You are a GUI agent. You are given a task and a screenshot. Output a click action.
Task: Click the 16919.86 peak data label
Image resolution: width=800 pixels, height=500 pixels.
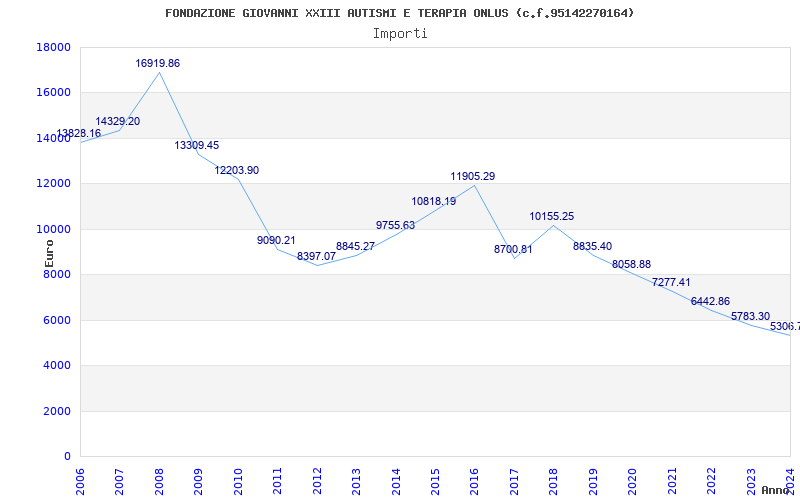[x=158, y=63]
